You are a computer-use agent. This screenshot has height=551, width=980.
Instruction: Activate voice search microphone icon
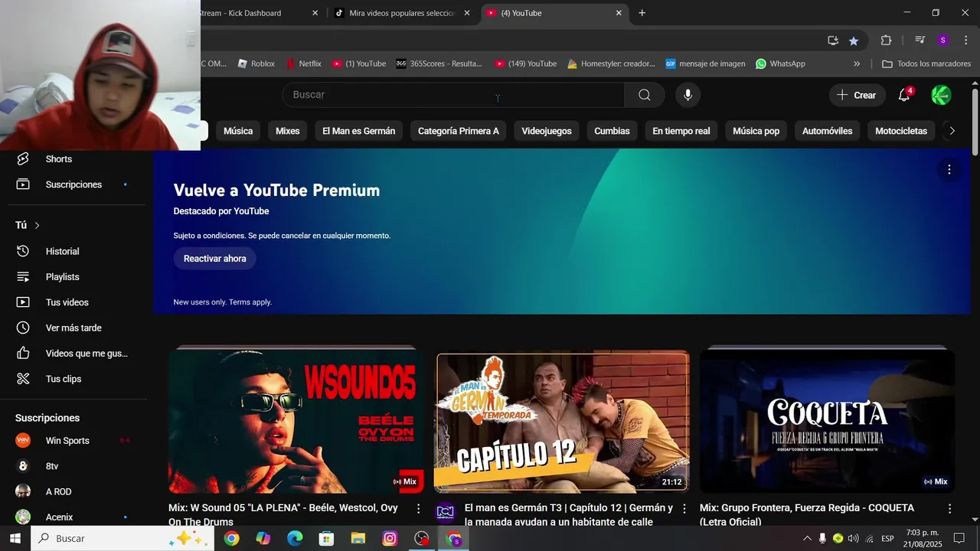tap(688, 95)
